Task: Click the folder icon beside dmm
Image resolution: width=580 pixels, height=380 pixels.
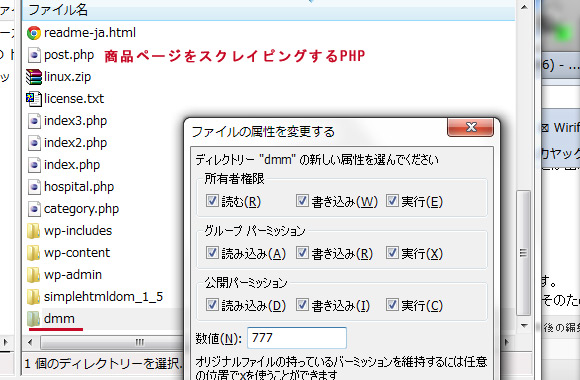Action: click(x=33, y=319)
